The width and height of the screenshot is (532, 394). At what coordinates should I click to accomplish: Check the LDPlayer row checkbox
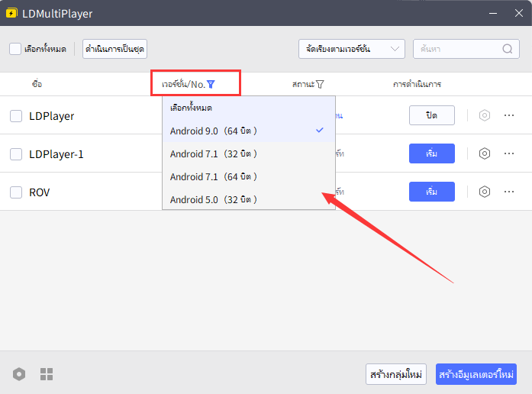(16, 116)
